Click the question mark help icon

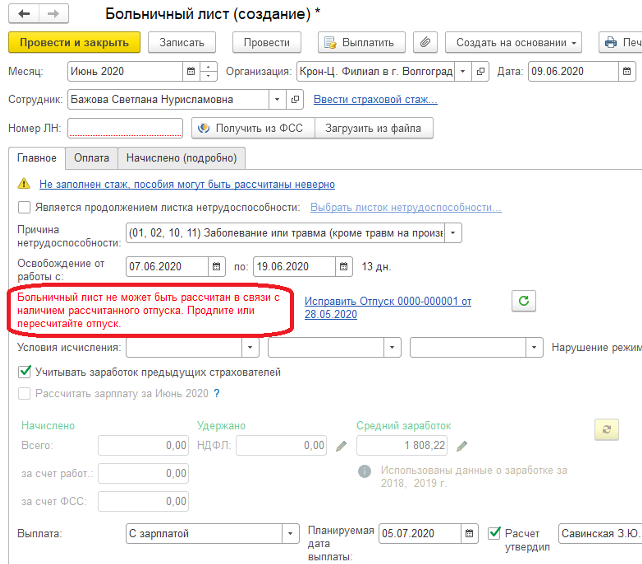pyautogui.click(x=217, y=394)
